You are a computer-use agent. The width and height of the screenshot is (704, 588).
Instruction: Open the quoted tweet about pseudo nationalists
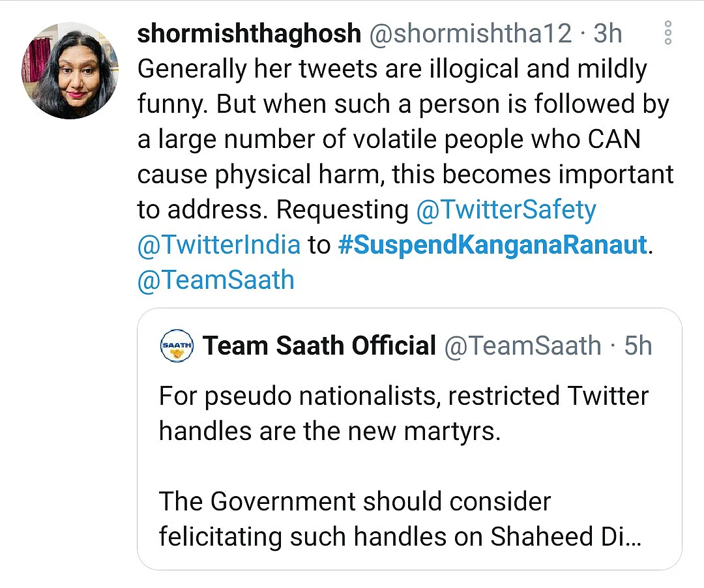(409, 439)
